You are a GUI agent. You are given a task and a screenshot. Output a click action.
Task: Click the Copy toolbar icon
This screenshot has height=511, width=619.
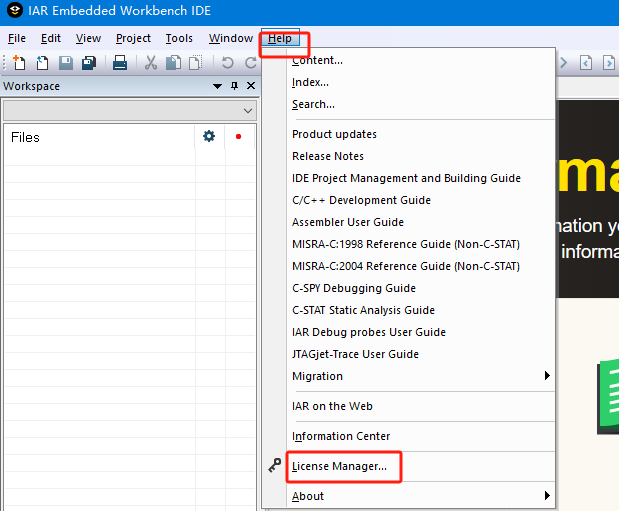coord(173,63)
